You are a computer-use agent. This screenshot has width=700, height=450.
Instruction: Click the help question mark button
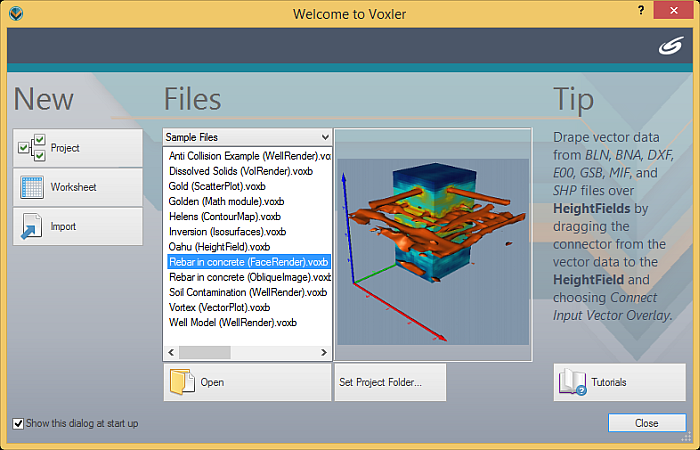[x=641, y=10]
